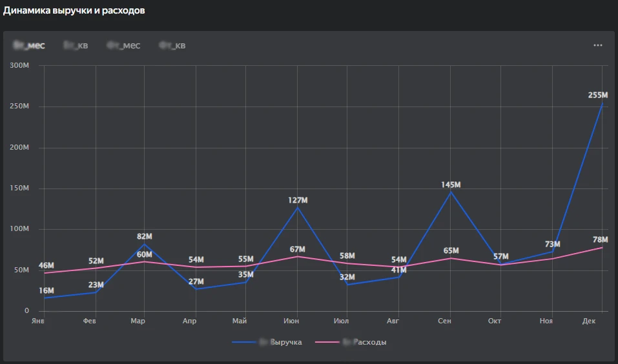Select the 82M revenue point in March
Screen dimensions: 618x364
(x=144, y=244)
